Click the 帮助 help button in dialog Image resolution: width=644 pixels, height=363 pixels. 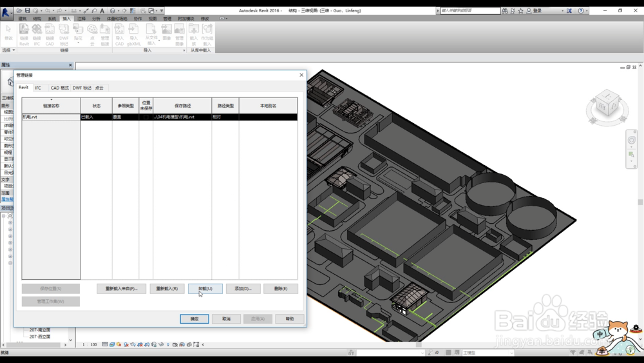(290, 319)
